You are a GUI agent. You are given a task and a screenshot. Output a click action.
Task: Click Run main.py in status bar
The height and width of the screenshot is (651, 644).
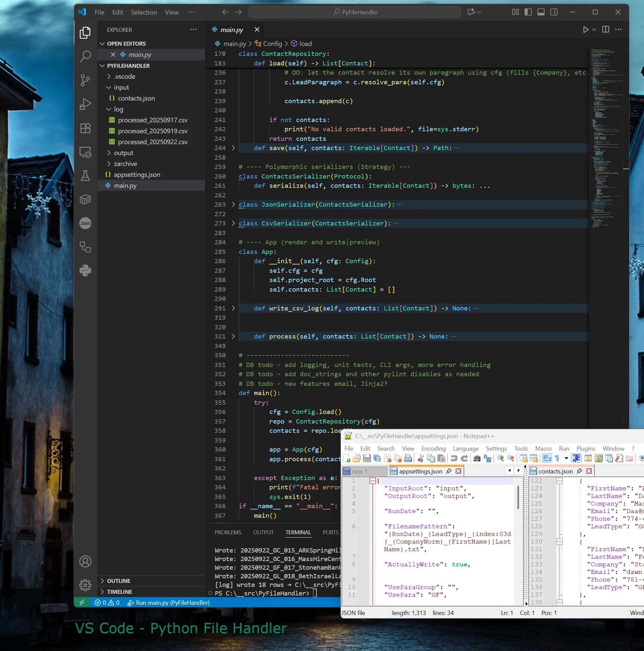click(x=169, y=602)
